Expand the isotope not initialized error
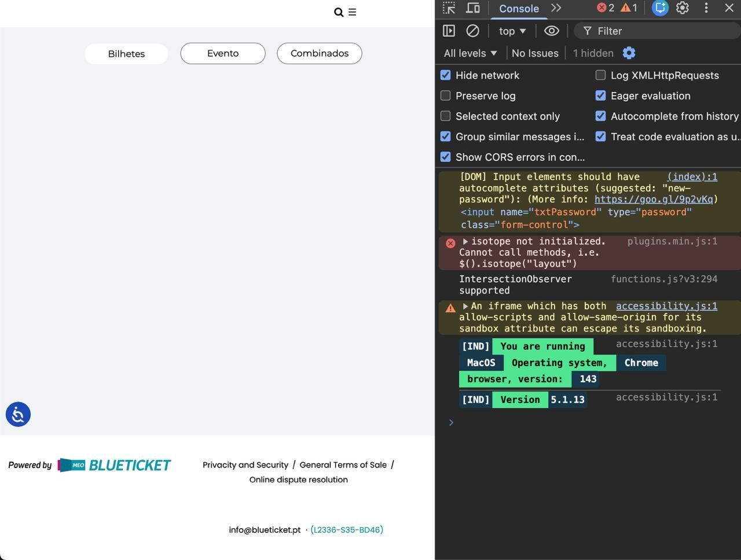Image resolution: width=741 pixels, height=560 pixels. (465, 241)
